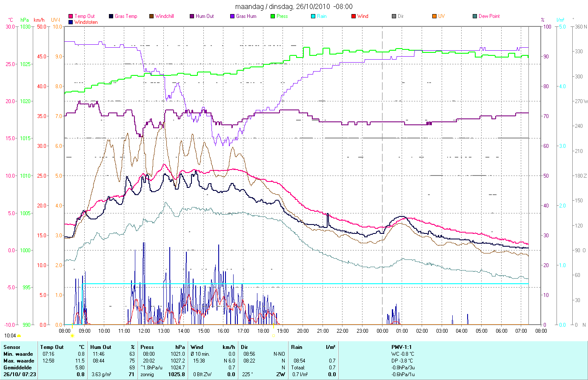Click the yellow sunrise marker at 10:04
The width and height of the screenshot is (588, 380).
click(20, 336)
